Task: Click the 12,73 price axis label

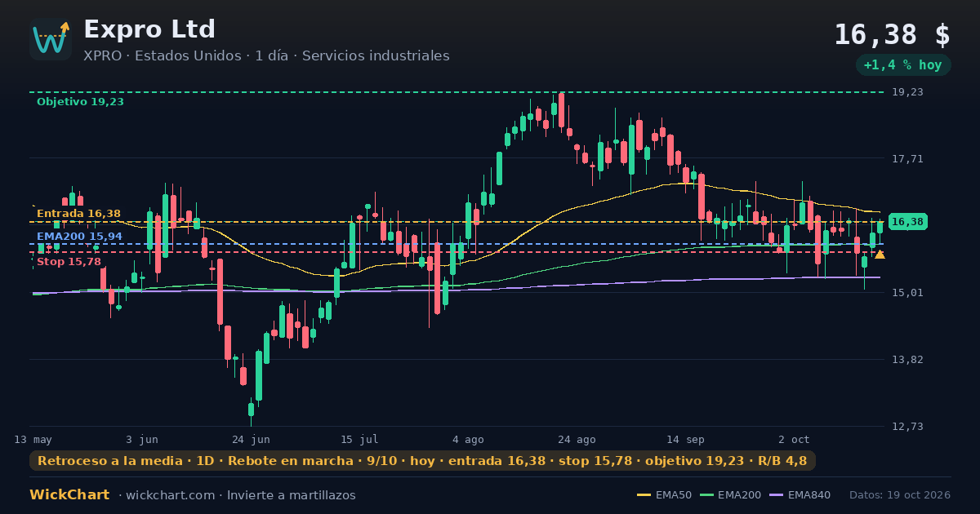Action: coord(907,427)
